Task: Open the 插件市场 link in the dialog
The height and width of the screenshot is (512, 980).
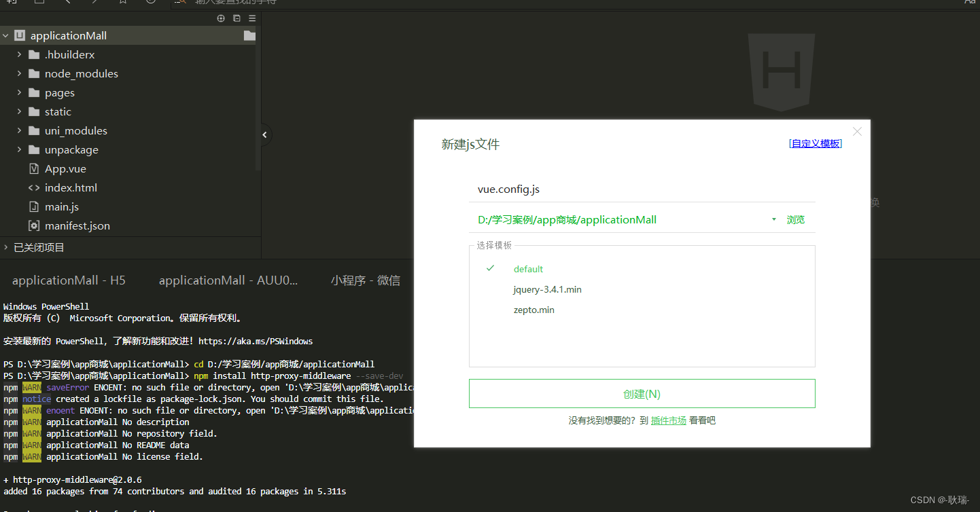Action: click(x=668, y=420)
